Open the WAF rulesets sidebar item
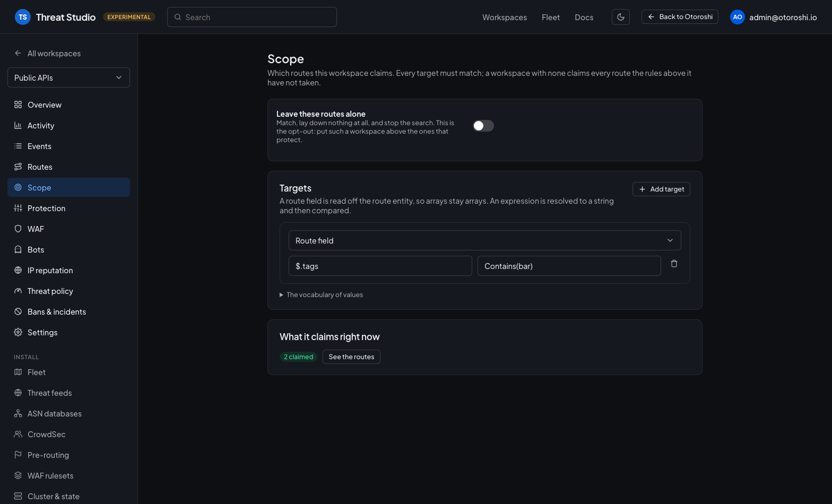832x504 pixels. coord(68,475)
